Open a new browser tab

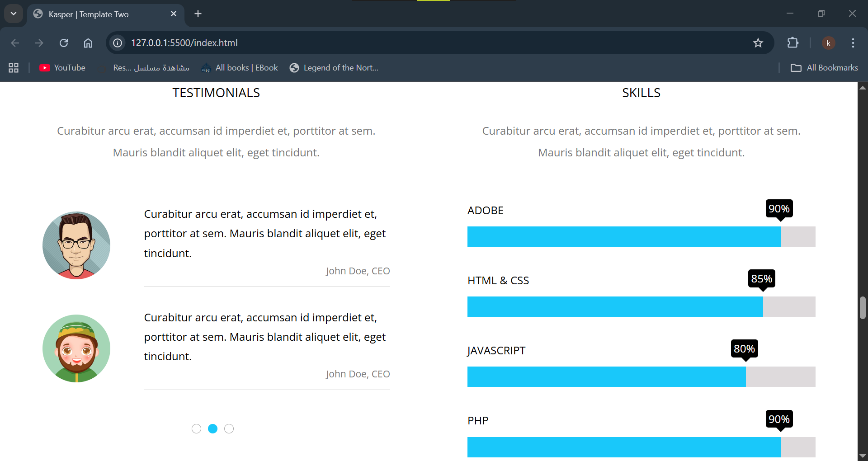pos(198,14)
